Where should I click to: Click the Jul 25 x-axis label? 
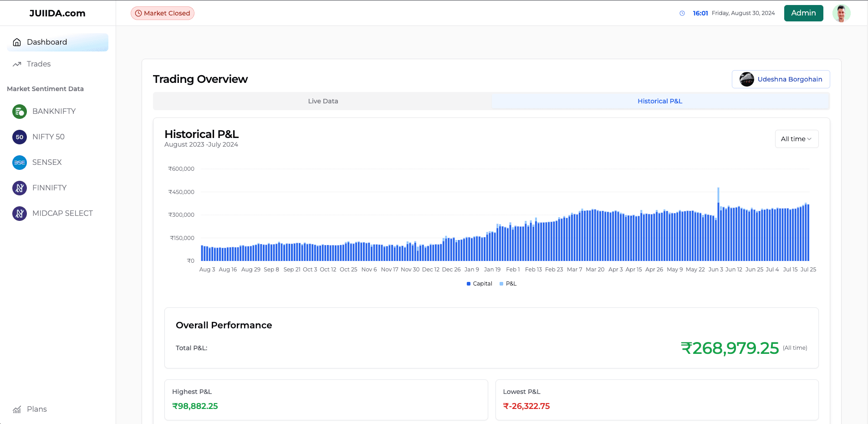[808, 270]
